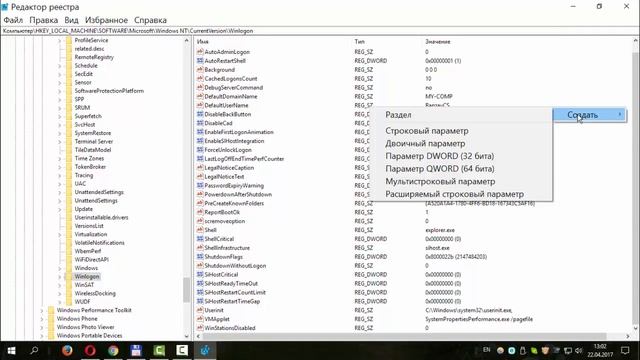Open the Вид menu

pyautogui.click(x=71, y=20)
